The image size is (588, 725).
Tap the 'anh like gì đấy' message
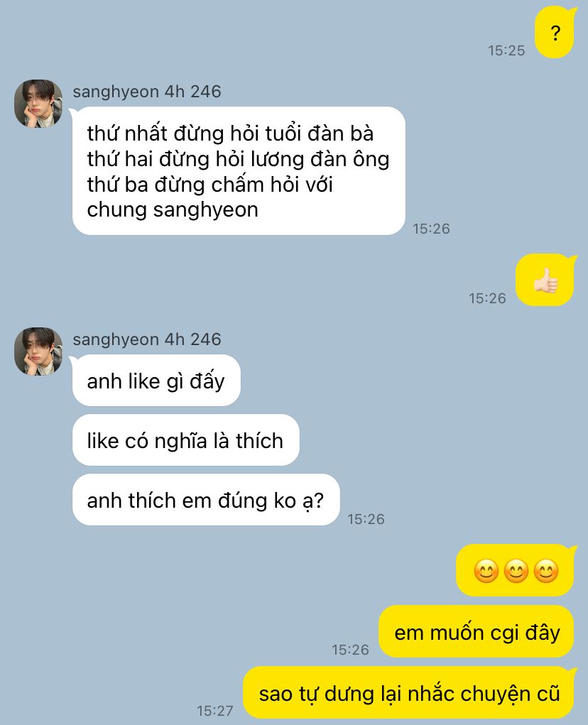tap(156, 381)
